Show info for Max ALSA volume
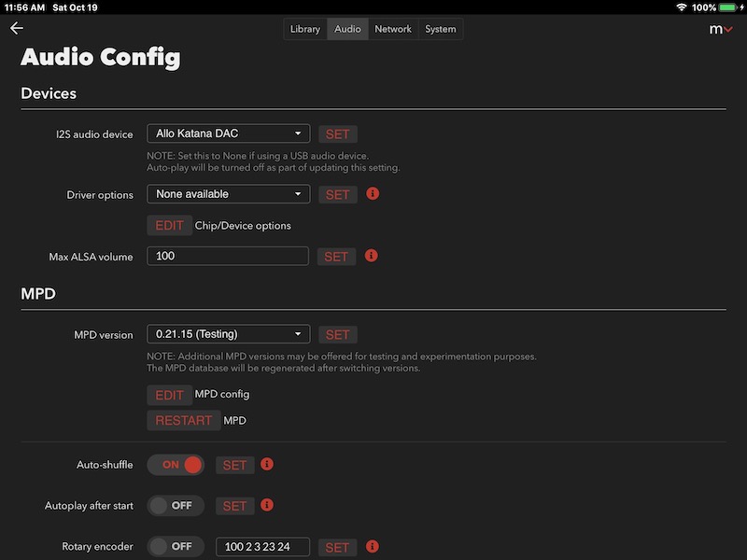The width and height of the screenshot is (747, 560). [x=371, y=256]
